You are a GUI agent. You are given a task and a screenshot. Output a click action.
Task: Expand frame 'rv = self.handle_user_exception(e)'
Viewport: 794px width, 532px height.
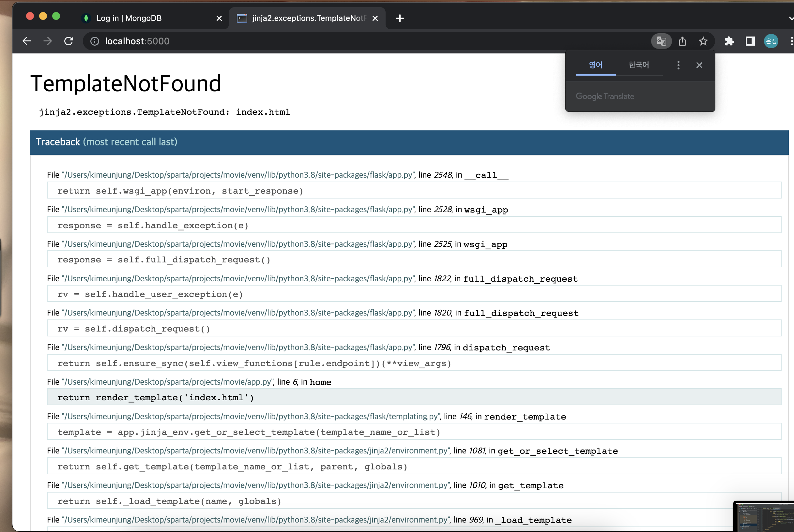[414, 294]
